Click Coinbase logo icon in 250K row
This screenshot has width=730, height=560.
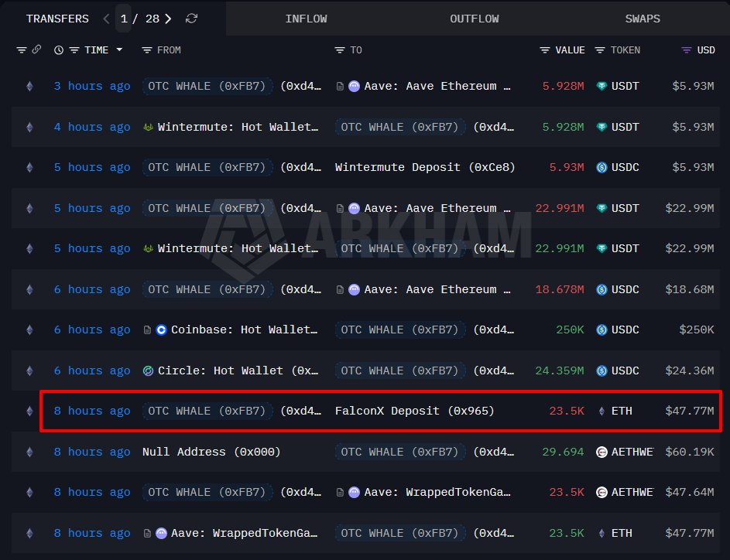(x=161, y=330)
